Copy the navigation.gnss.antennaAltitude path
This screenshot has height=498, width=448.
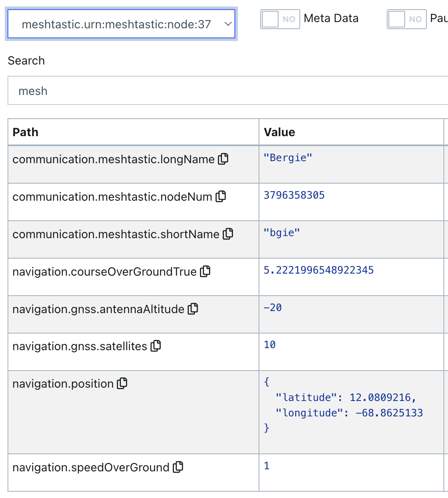(x=193, y=309)
